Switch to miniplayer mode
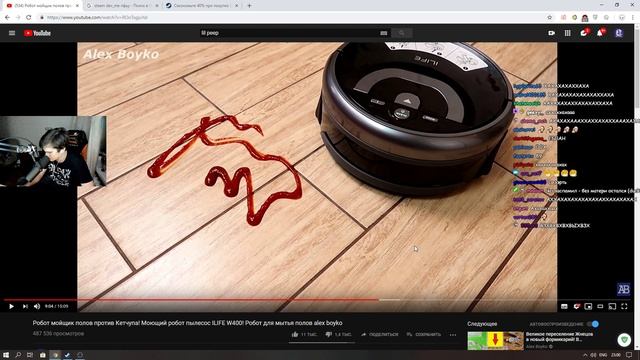The image size is (640, 360). [x=588, y=306]
